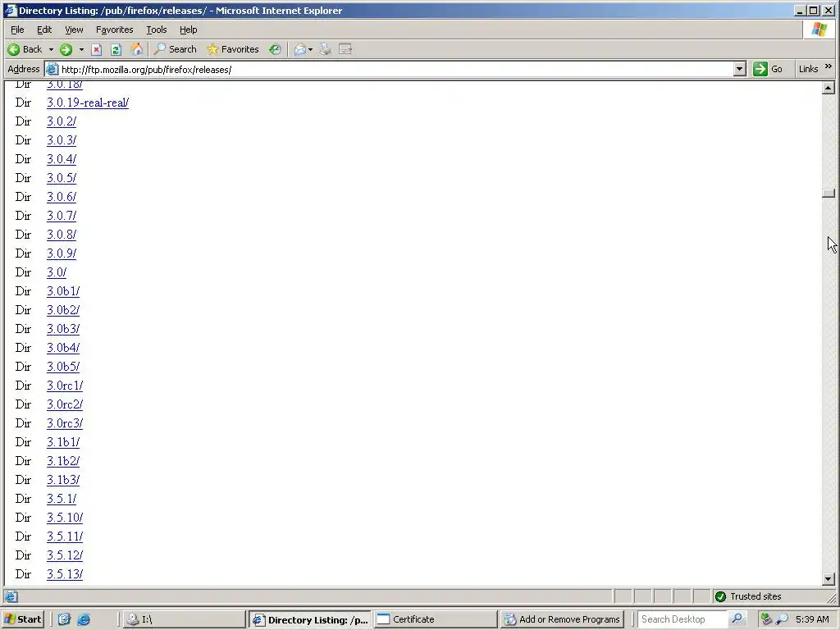Click the Refresh page icon
840x630 pixels.
click(116, 50)
